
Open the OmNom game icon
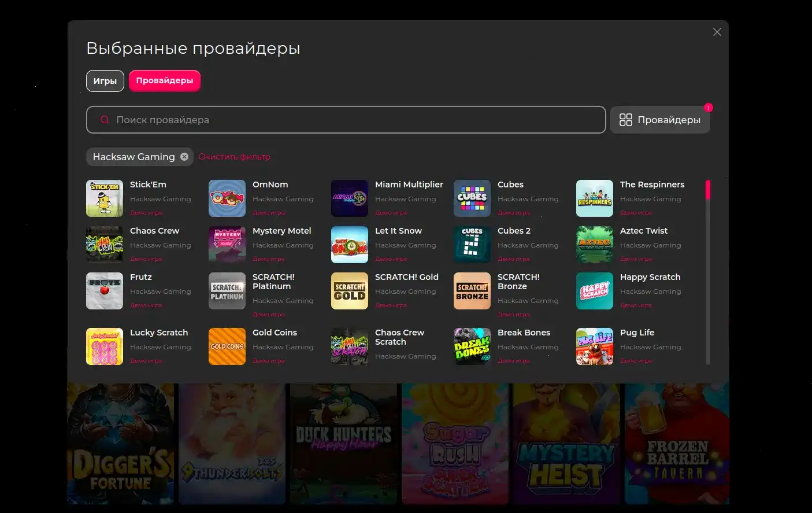pos(227,198)
